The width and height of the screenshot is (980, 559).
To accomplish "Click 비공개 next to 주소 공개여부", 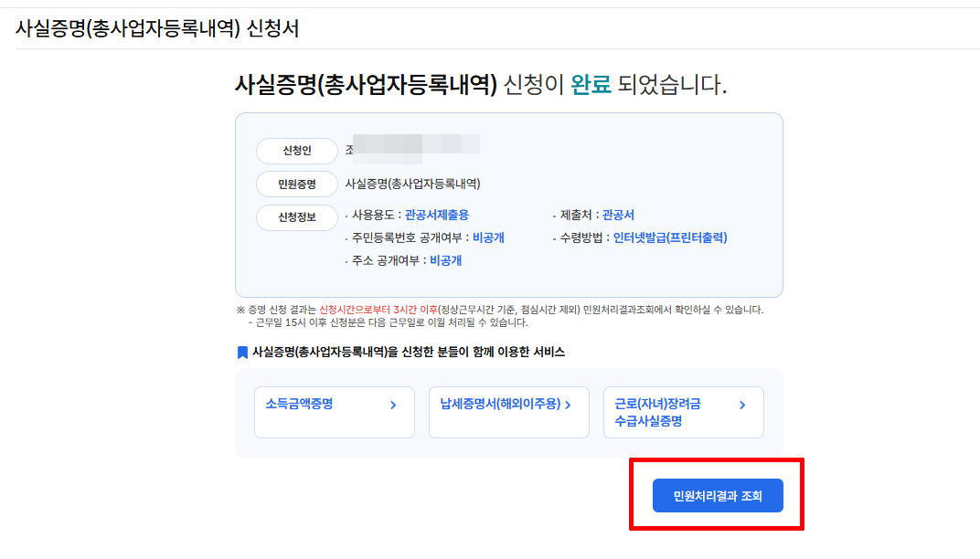I will click(x=445, y=260).
